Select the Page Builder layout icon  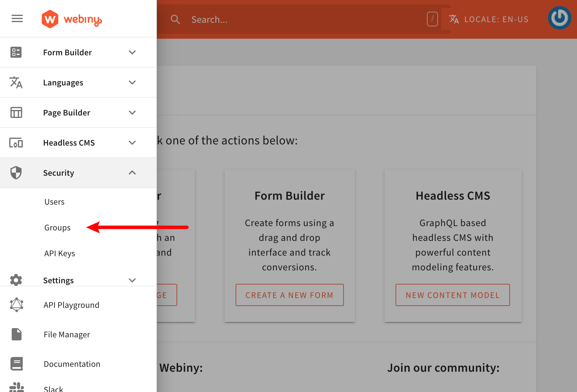coord(16,112)
